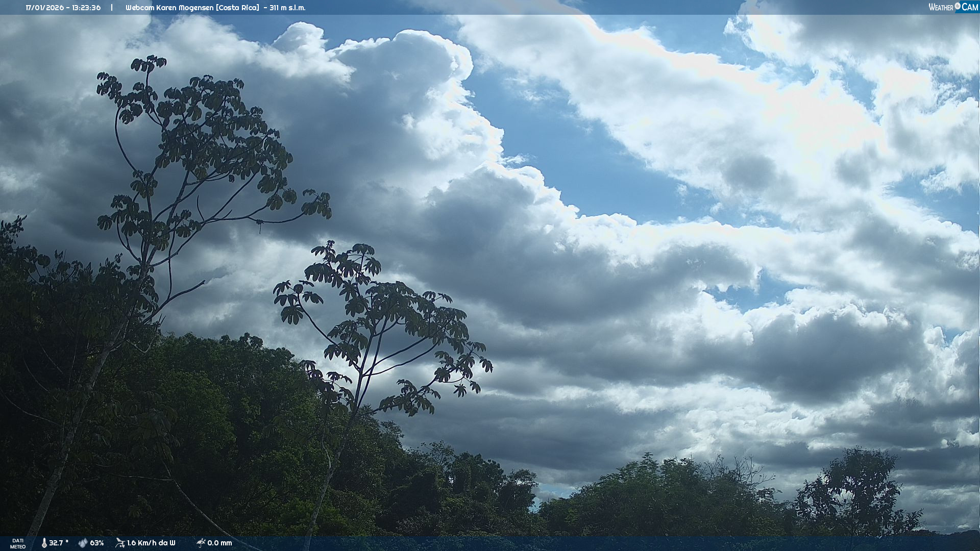
Task: Click the CAM text on blue badge
Action: click(x=970, y=7)
